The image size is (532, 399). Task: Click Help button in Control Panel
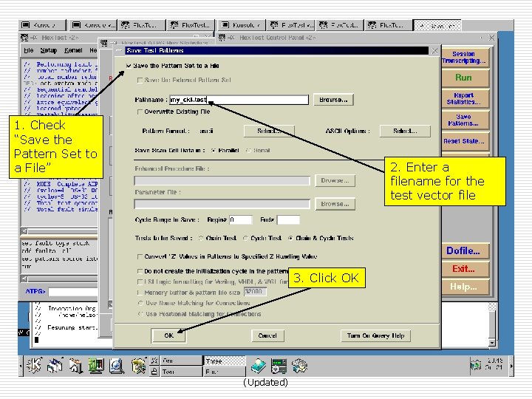tap(465, 287)
